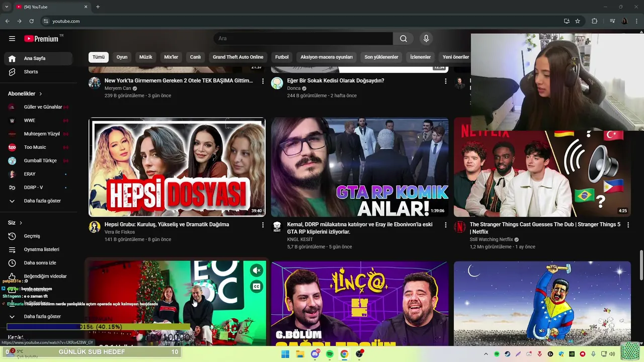Image resolution: width=644 pixels, height=362 pixels.
Task: Open Vera ile Fiskos channel name
Action: [120, 232]
